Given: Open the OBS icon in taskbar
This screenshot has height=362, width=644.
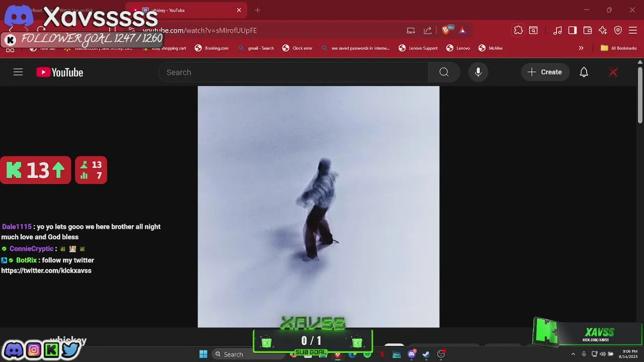Looking at the screenshot, I should point(441,354).
